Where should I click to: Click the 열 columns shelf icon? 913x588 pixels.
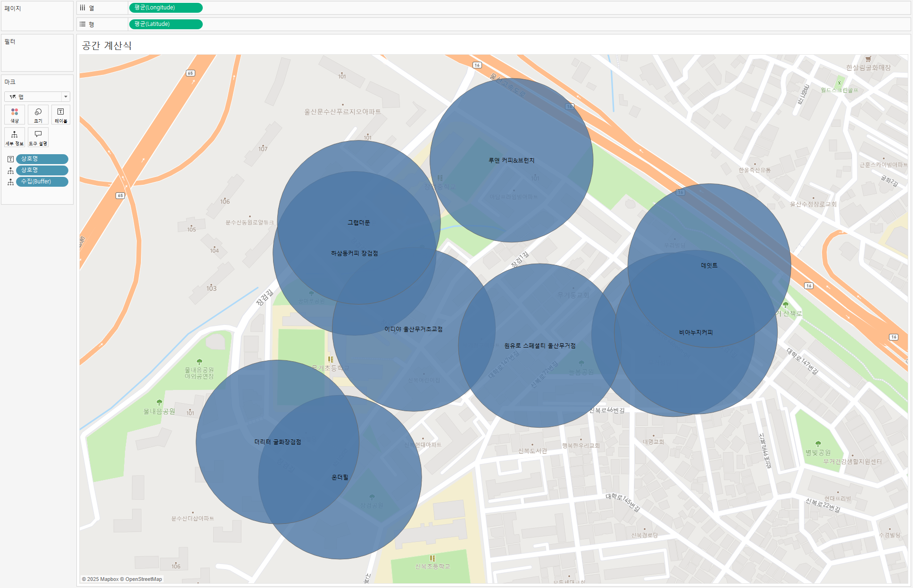pyautogui.click(x=83, y=8)
